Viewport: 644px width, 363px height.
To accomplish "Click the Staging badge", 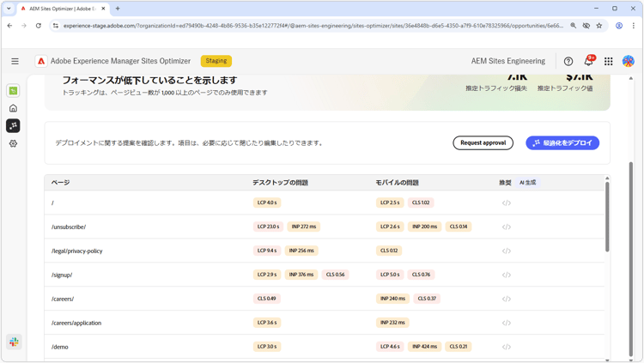I will click(x=216, y=61).
